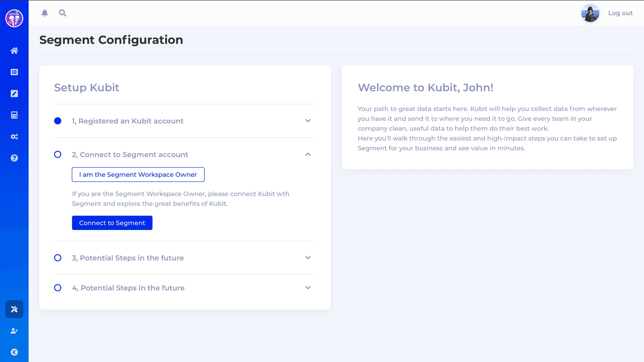Click I am the Segment Workspace Owner

(138, 174)
